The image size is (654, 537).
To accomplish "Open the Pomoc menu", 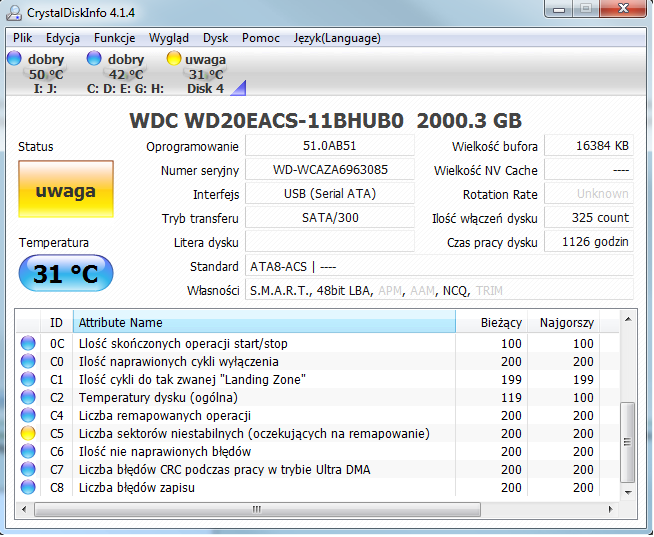I will 261,38.
